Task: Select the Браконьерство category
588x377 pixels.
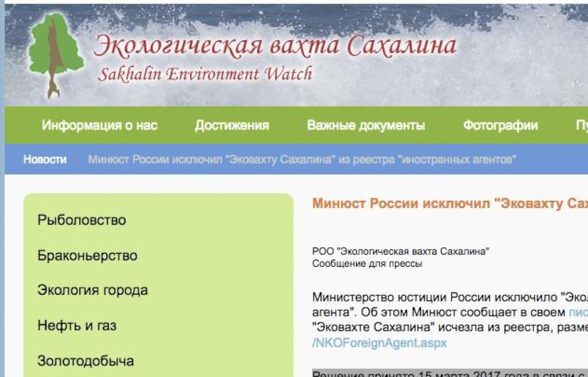Action: (x=87, y=255)
